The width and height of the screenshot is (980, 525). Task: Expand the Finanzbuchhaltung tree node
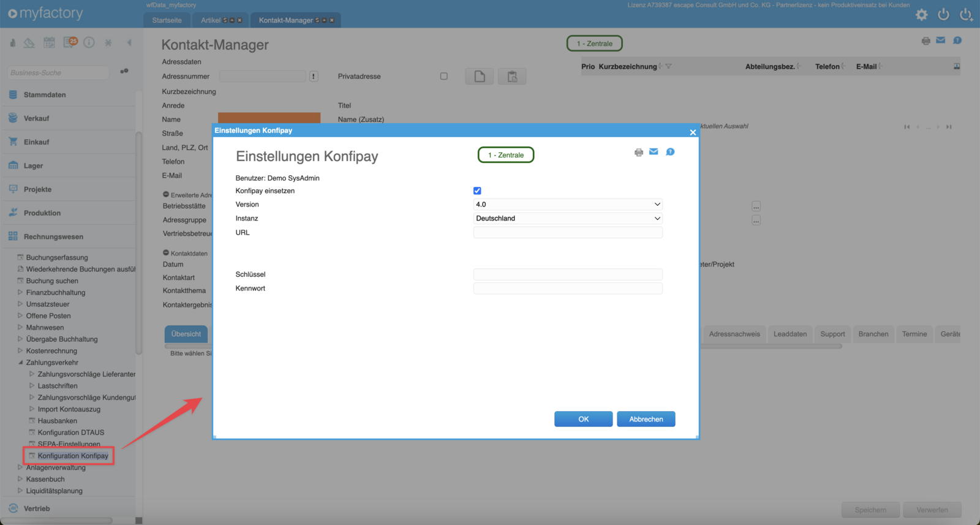point(20,293)
